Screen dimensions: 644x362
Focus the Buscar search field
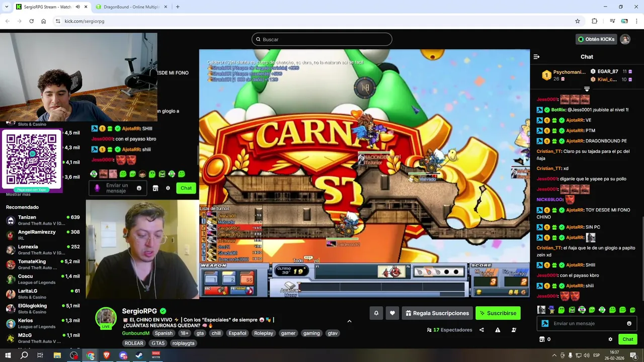tap(322, 39)
